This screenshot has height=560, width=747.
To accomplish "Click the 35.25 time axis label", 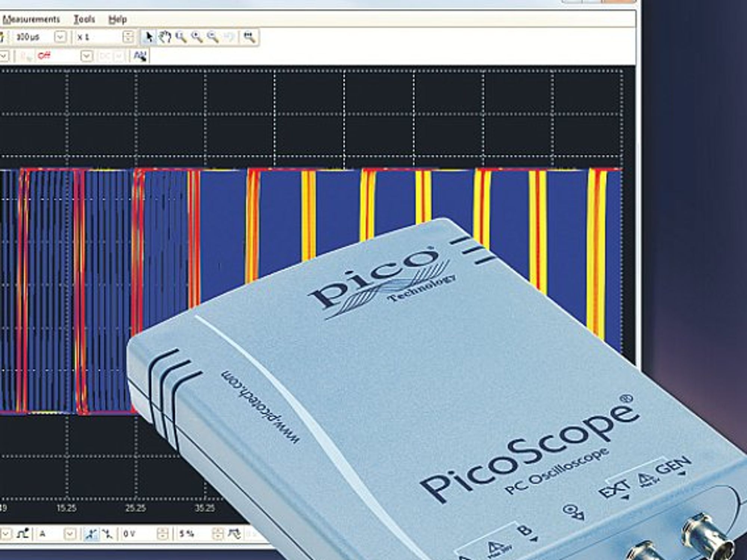I will click(205, 508).
